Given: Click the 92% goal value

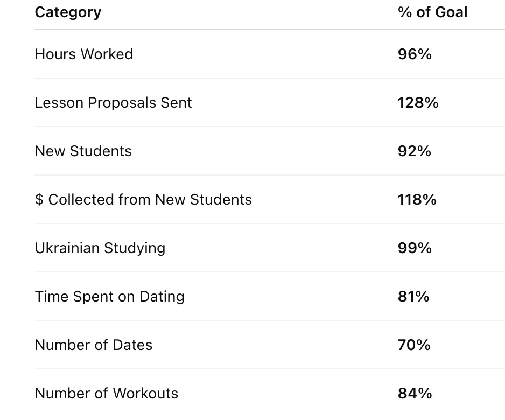Looking at the screenshot, I should tap(415, 151).
